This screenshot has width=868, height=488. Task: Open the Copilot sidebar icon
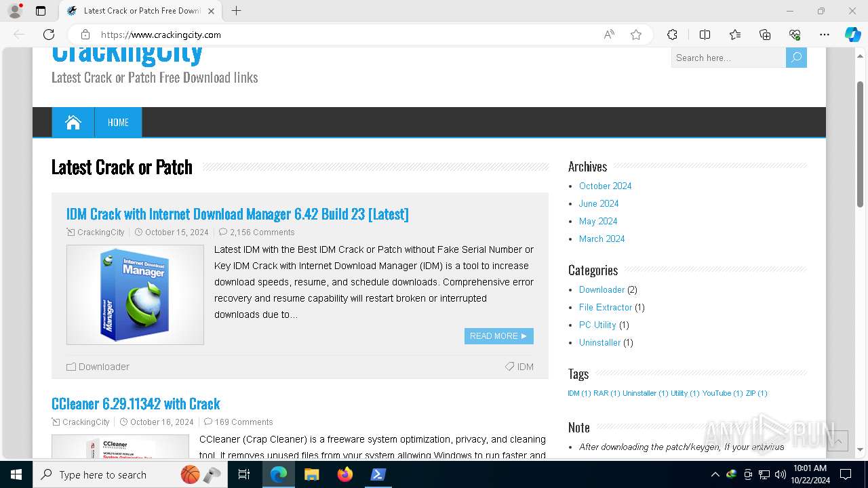coord(852,35)
